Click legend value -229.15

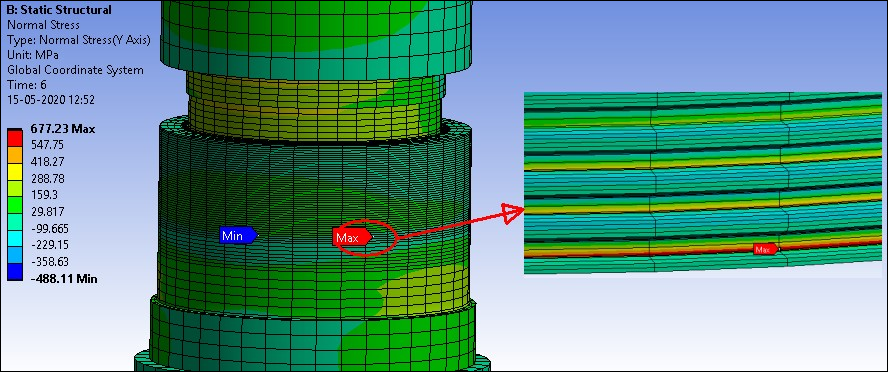49,245
